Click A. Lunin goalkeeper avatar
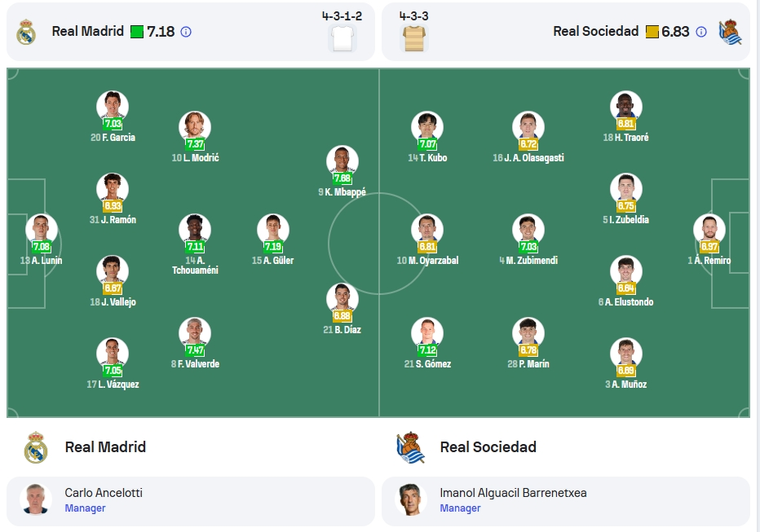The image size is (760, 532). click(42, 230)
